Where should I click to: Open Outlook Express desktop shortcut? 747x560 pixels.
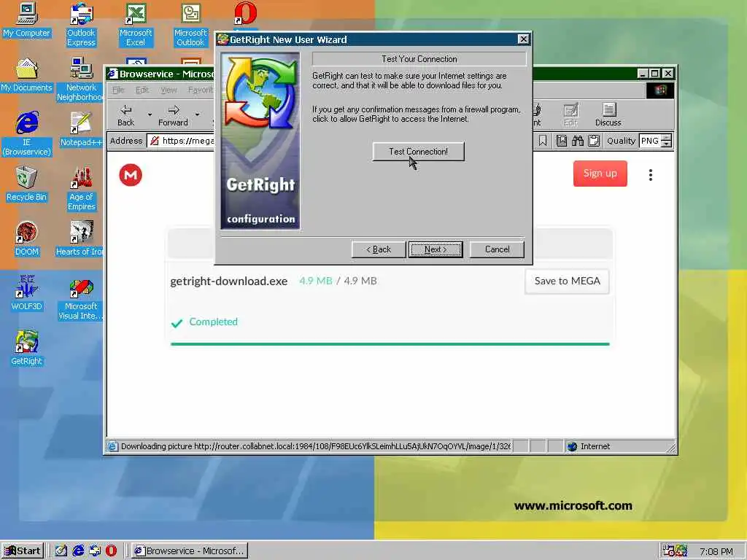tap(81, 25)
